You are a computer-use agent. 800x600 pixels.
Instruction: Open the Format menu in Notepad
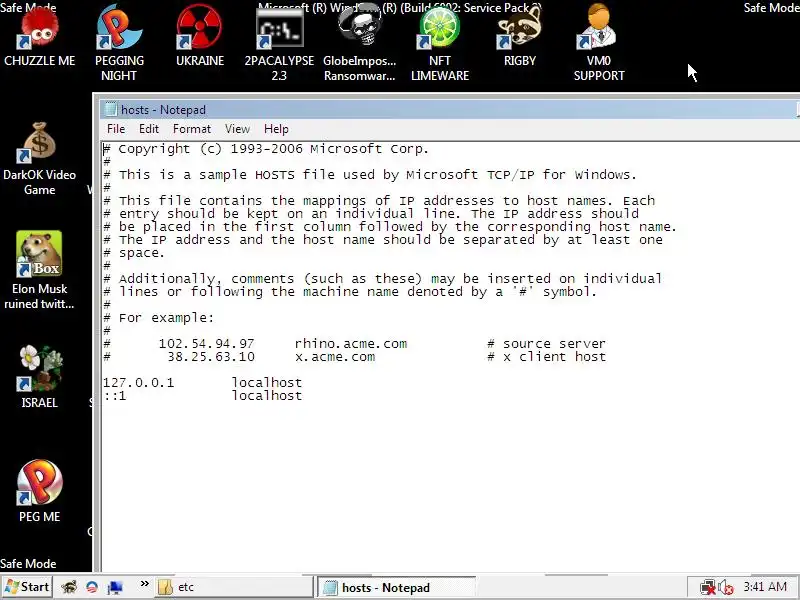pos(192,129)
